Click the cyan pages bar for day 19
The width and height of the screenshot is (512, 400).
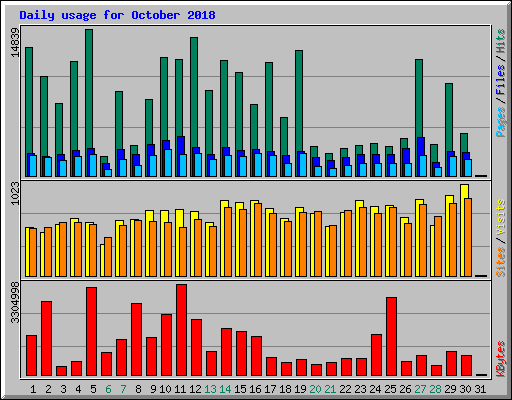303,165
